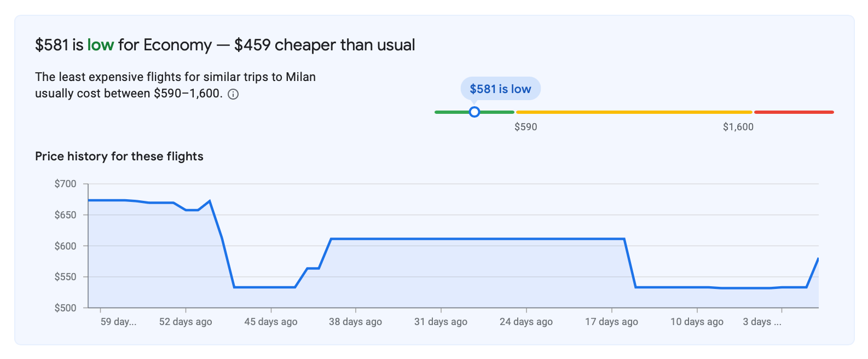Click the yellow typical-price range bar
The height and width of the screenshot is (359, 868).
tap(634, 112)
